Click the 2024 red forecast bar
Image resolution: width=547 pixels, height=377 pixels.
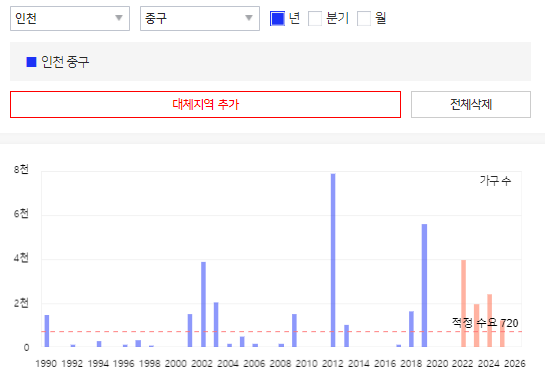489,321
